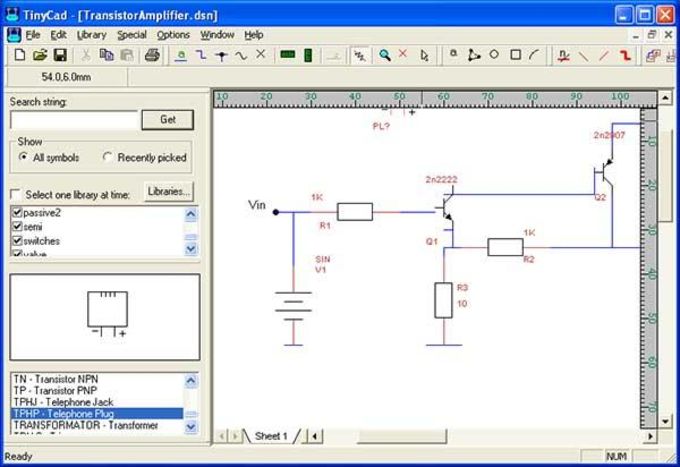Open the Window menu
The image size is (680, 467).
tap(217, 35)
